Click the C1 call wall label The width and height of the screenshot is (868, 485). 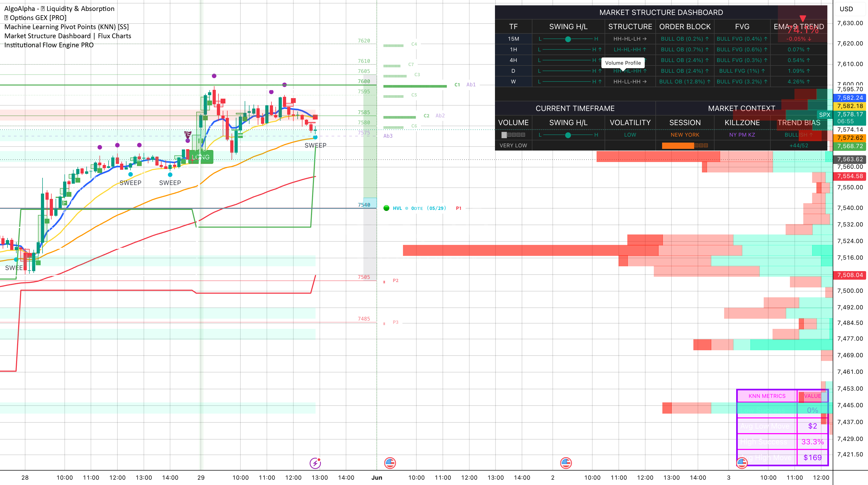[457, 85]
